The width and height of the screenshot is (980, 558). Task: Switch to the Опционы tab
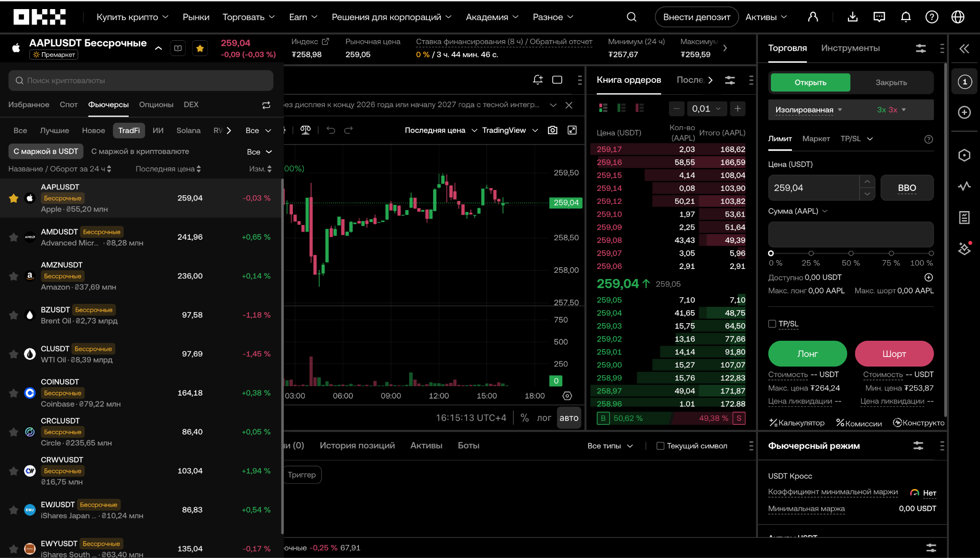[x=156, y=105]
